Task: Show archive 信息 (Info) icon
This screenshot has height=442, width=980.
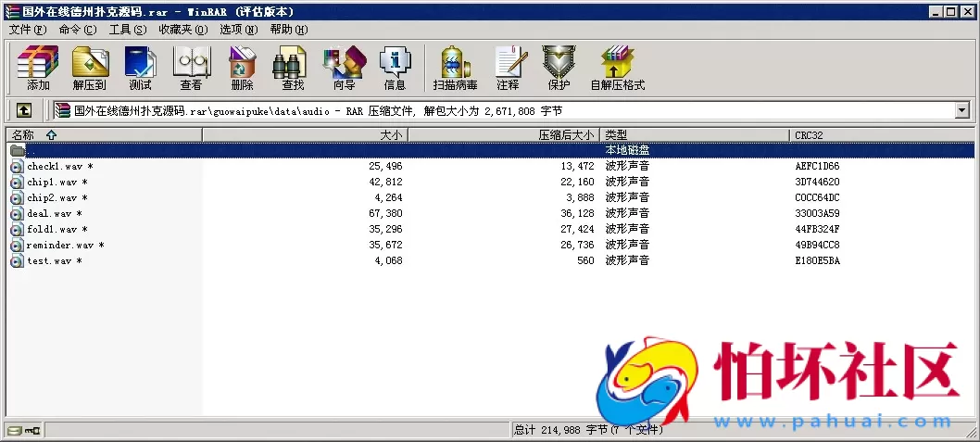Action: pyautogui.click(x=395, y=68)
